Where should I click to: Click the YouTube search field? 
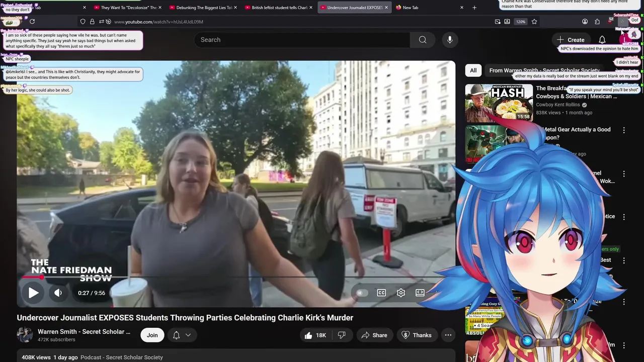(302, 40)
